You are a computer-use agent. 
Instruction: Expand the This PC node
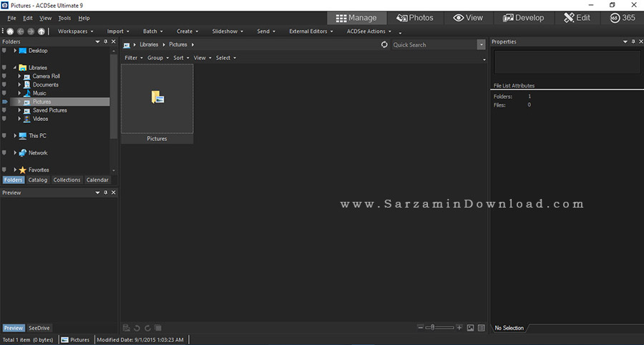pos(15,135)
